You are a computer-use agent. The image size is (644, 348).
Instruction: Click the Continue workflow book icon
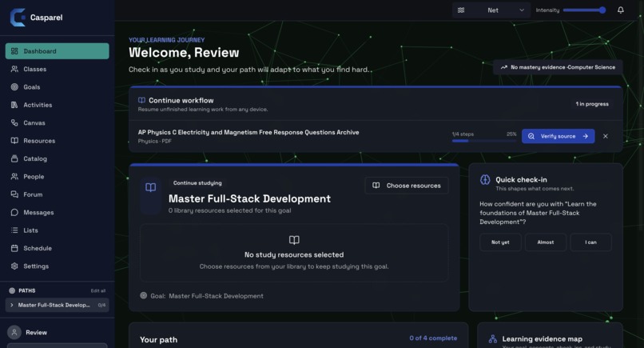click(x=141, y=100)
